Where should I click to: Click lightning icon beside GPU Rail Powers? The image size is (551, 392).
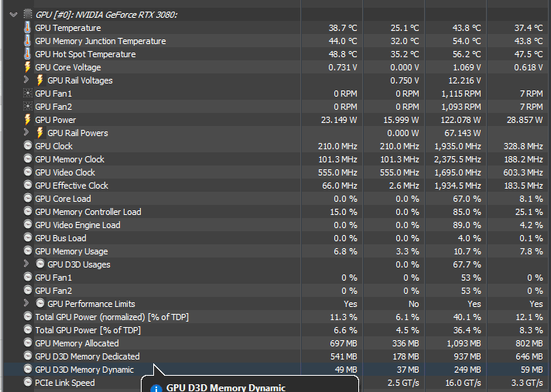pos(40,133)
